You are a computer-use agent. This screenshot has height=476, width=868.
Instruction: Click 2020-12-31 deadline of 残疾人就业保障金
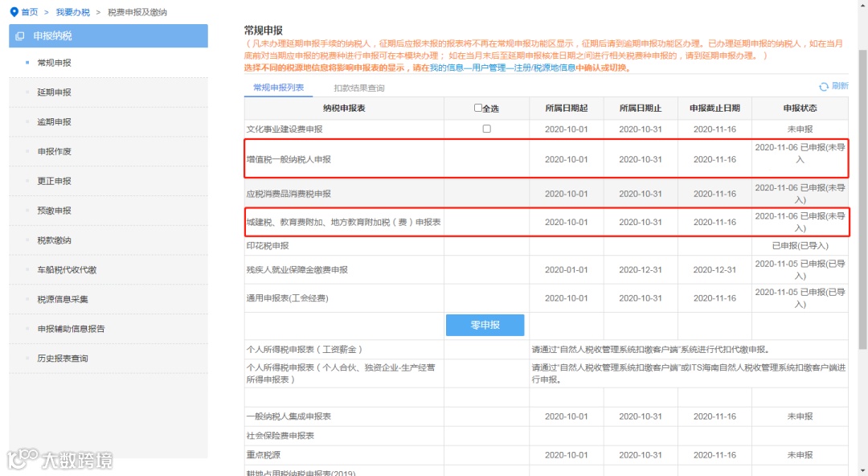pyautogui.click(x=714, y=270)
